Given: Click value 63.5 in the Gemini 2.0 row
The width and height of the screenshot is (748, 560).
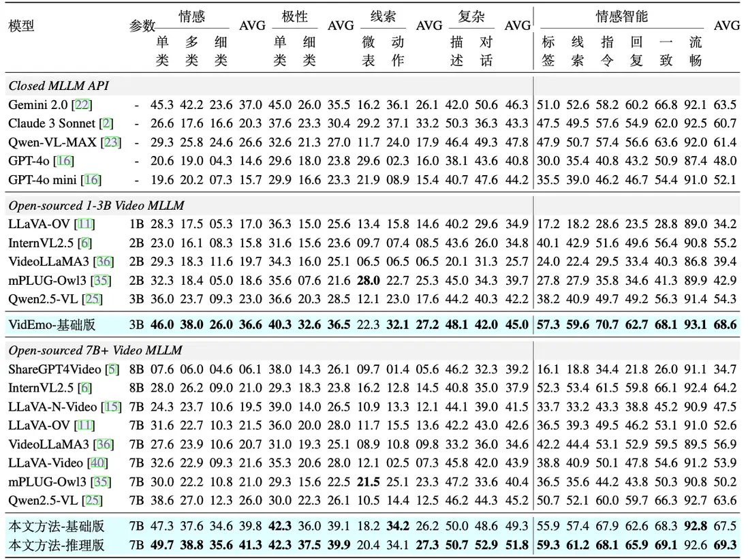Looking at the screenshot, I should click(x=725, y=104).
